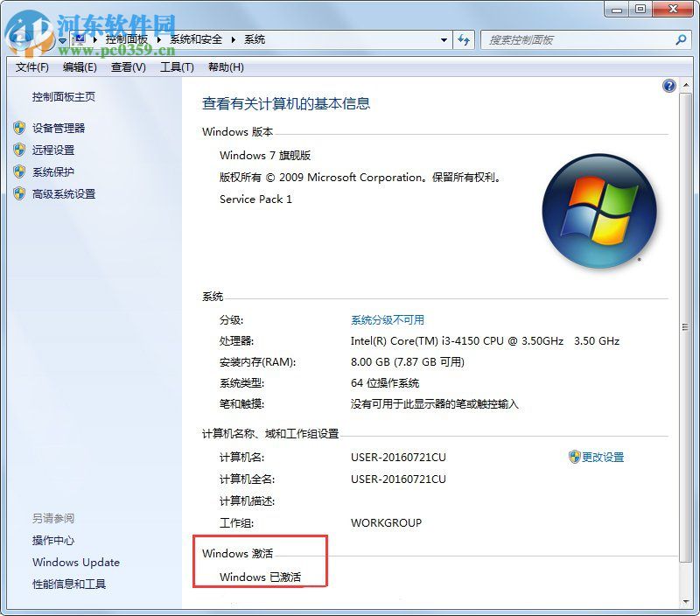Open the 查看(E) menu
The image size is (700, 616).
127,67
